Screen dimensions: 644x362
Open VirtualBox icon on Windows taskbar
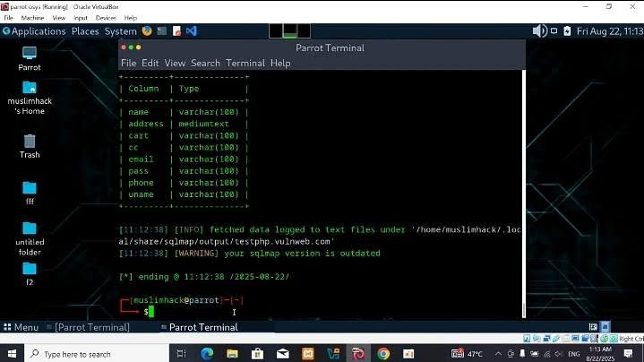point(333,353)
